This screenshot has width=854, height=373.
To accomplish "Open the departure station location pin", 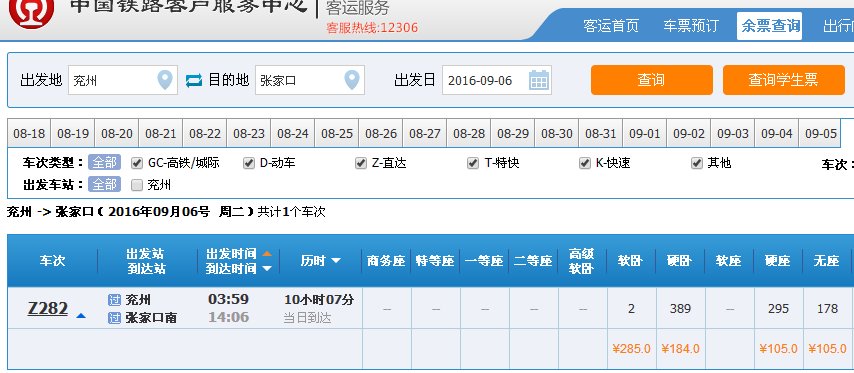I will pyautogui.click(x=165, y=80).
